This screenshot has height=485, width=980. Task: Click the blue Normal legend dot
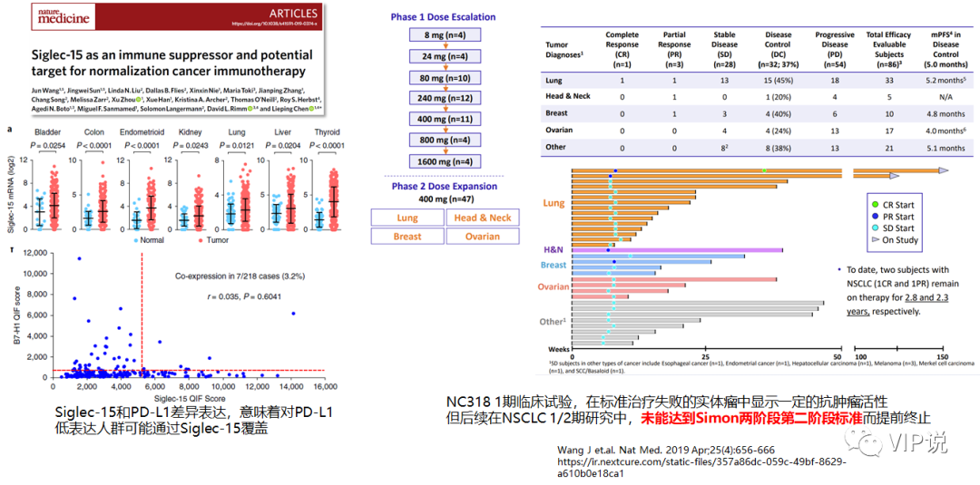click(x=137, y=239)
